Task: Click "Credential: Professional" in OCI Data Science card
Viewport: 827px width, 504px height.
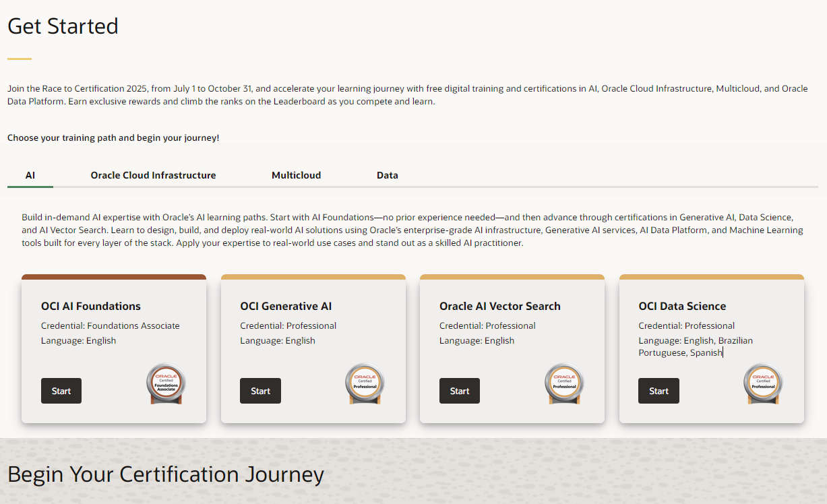Action: (687, 325)
